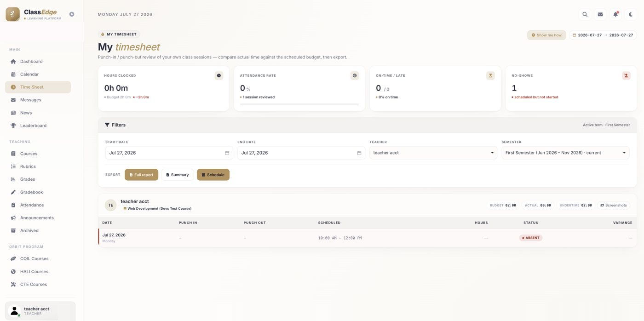Expand the Teacher dropdown
644x321 pixels.
pyautogui.click(x=433, y=153)
